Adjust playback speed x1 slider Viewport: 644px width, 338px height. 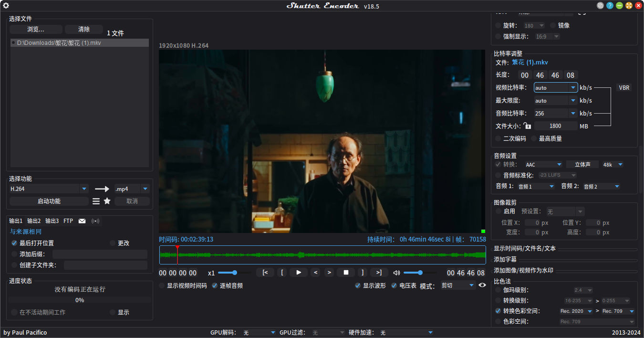point(235,273)
